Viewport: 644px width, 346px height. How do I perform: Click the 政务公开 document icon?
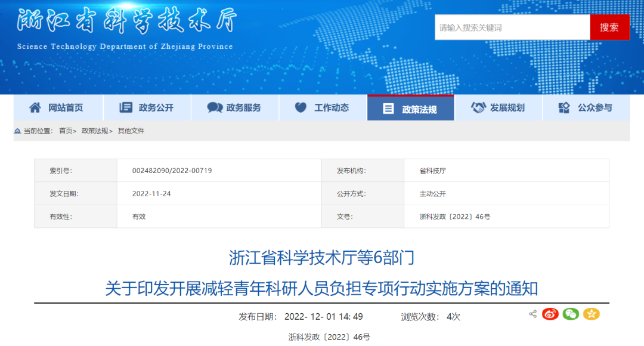pos(126,108)
